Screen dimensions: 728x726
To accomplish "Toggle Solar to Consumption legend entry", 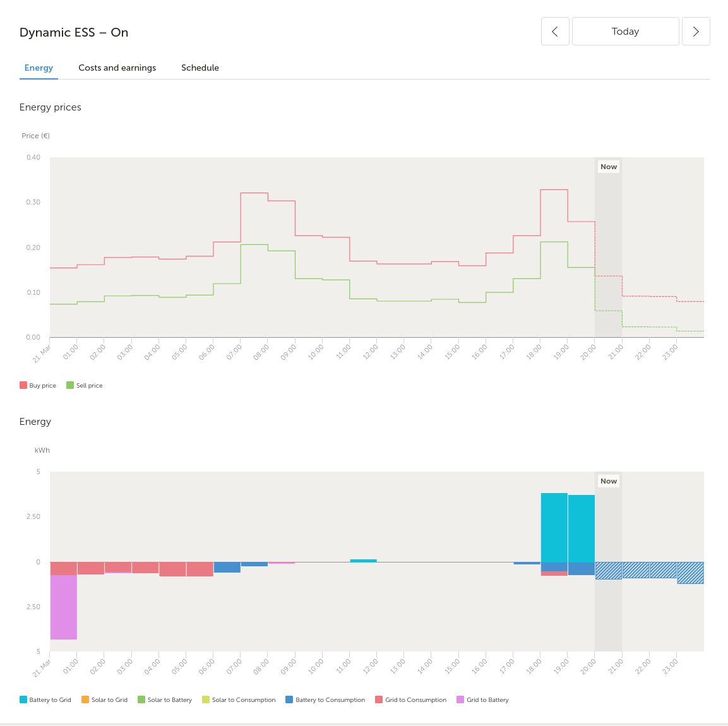I will [x=239, y=699].
